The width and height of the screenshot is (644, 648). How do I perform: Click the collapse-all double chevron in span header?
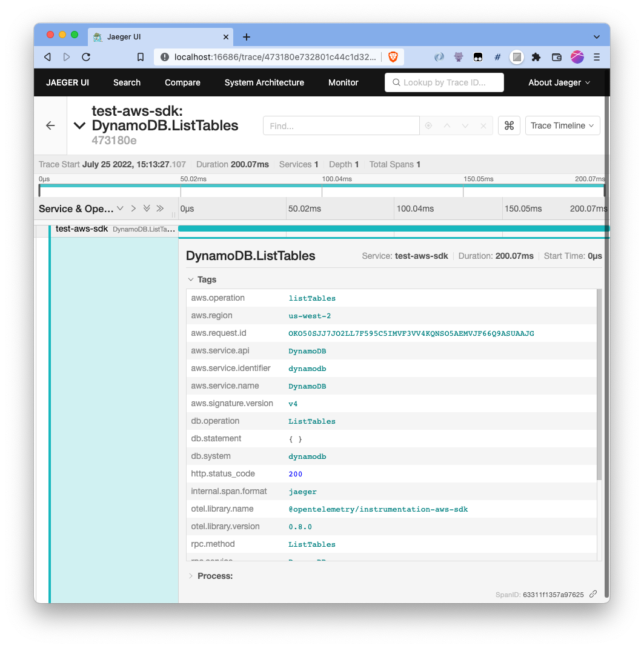(160, 209)
